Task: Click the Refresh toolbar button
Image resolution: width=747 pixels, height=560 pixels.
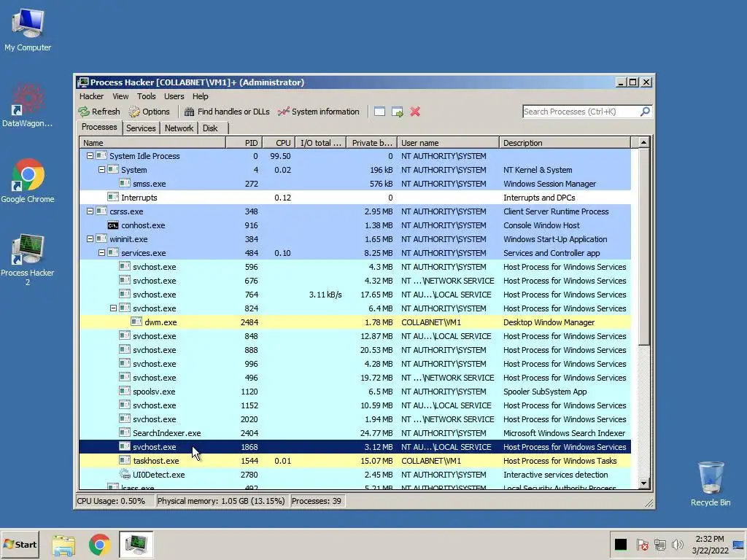Action: (x=99, y=112)
